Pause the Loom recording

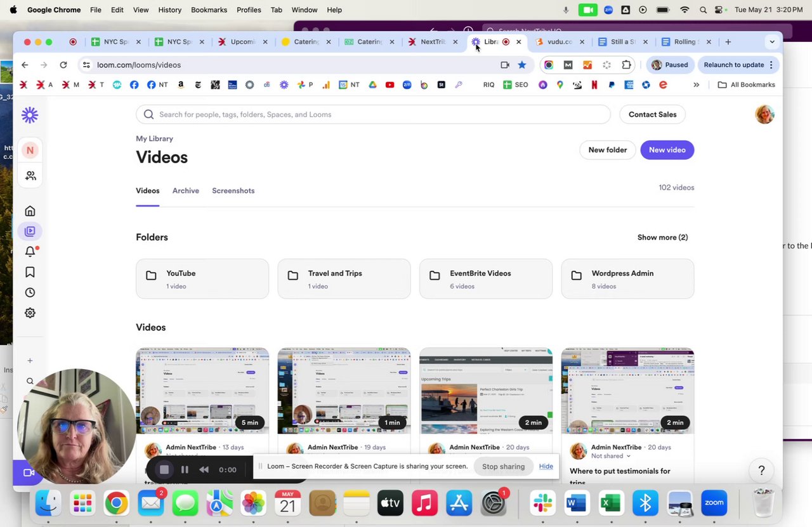pyautogui.click(x=185, y=469)
